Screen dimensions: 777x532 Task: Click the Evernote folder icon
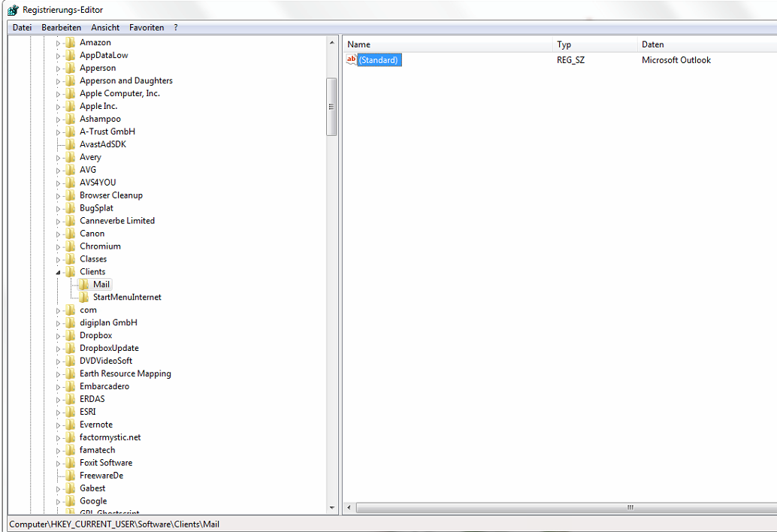[71, 425]
